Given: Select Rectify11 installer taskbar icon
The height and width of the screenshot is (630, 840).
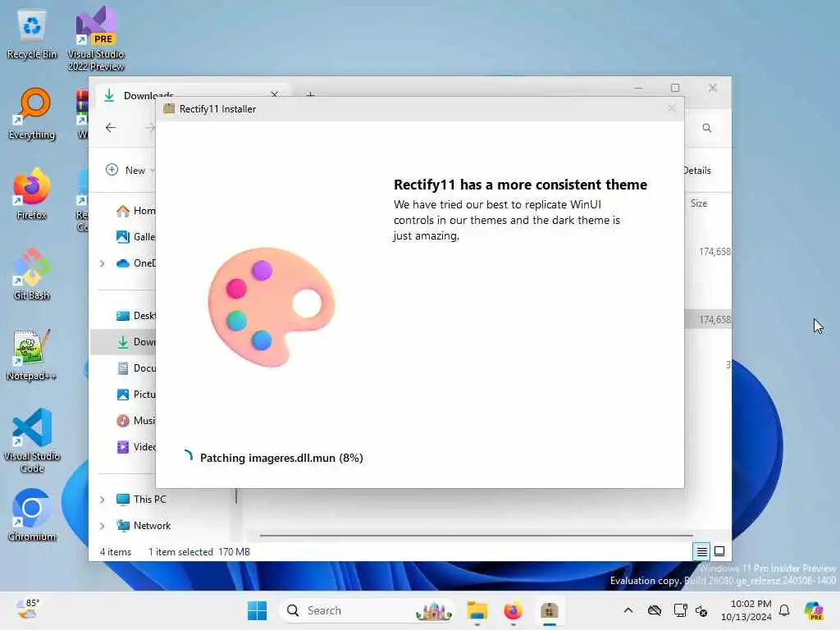Looking at the screenshot, I should (550, 610).
